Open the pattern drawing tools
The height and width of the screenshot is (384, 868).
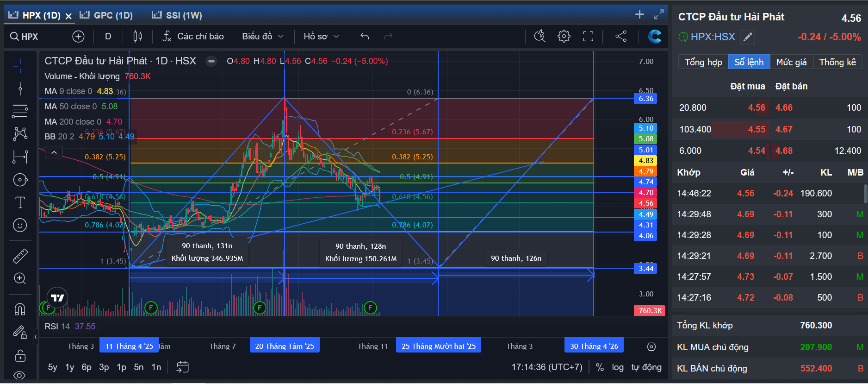20,134
